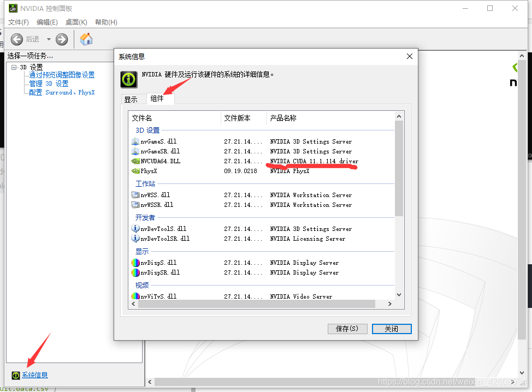Open the 桌面(K) menu
The height and width of the screenshot is (392, 532).
[76, 22]
